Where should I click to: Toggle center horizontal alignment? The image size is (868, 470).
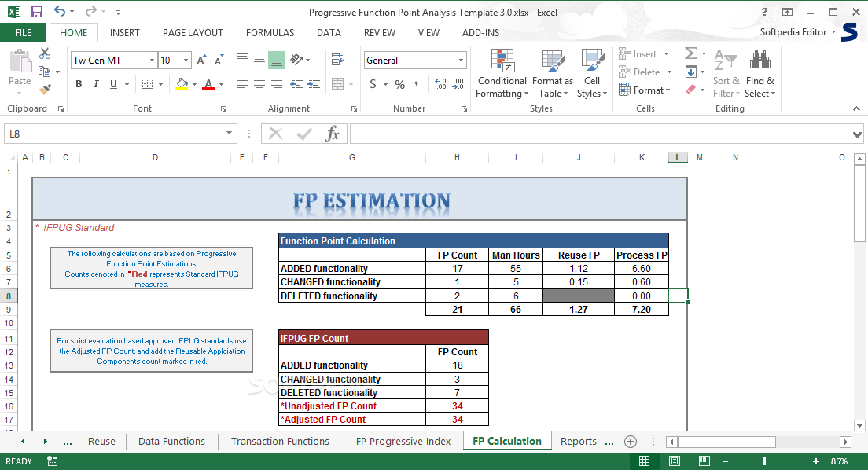click(x=259, y=84)
